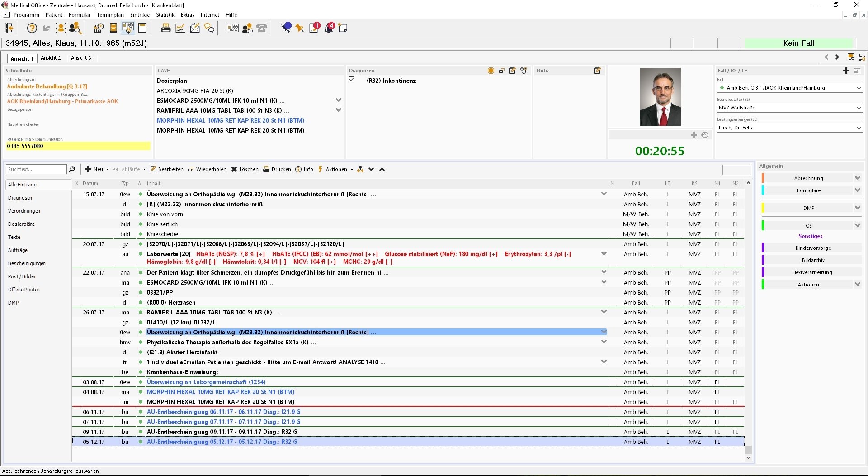Expand the ESMOCARD 2500MG entry in the CAVE panel
868x476 pixels.
[339, 100]
